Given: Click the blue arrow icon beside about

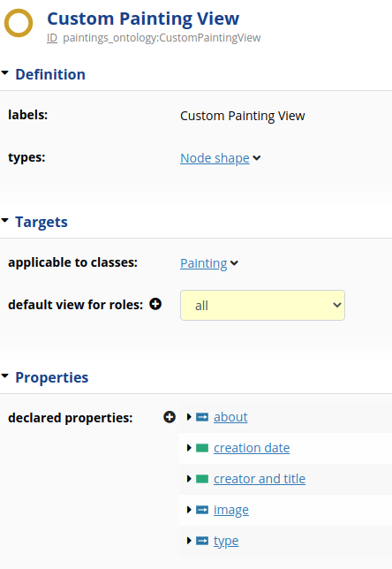Looking at the screenshot, I should pyautogui.click(x=202, y=417).
